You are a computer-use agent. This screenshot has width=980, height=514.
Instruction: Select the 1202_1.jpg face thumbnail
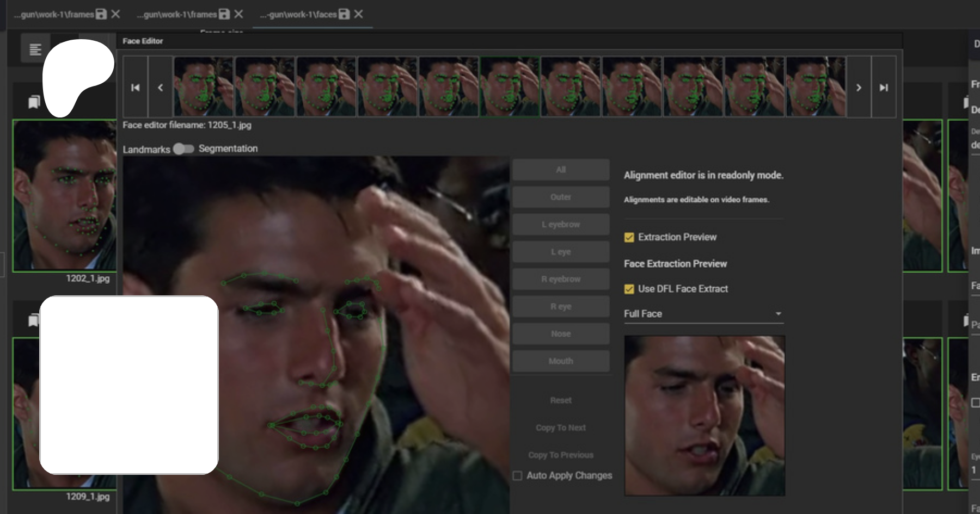(65, 196)
